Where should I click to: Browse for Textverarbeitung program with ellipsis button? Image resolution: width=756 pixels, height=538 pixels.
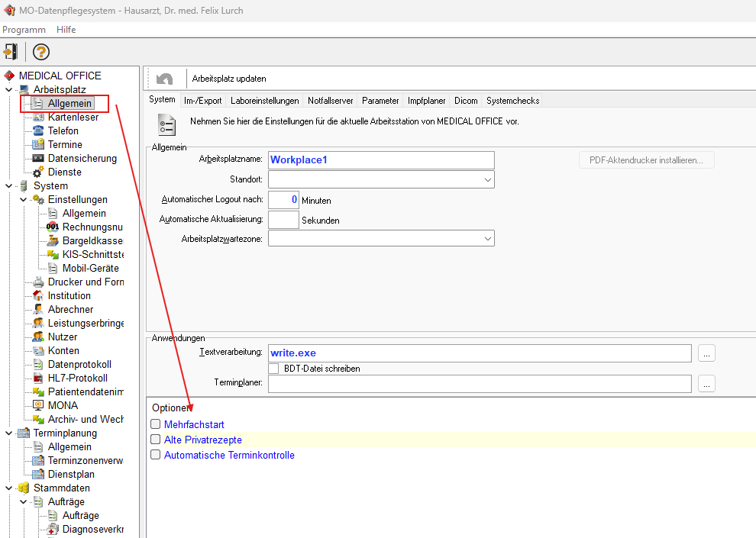[x=706, y=353]
